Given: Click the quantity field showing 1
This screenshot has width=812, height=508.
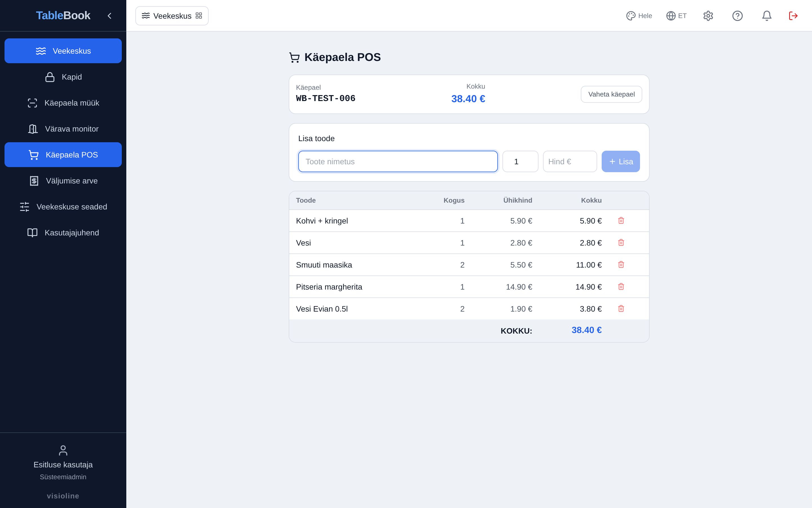Looking at the screenshot, I should pos(520,162).
